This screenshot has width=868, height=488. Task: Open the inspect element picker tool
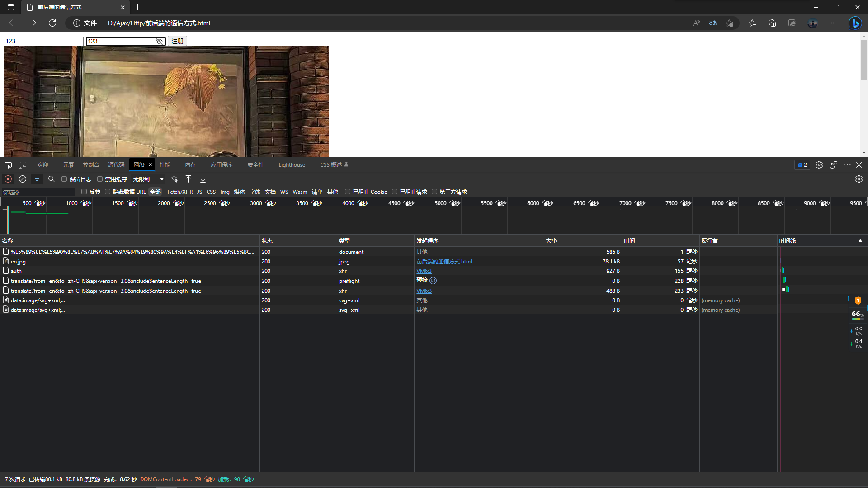pos(8,165)
